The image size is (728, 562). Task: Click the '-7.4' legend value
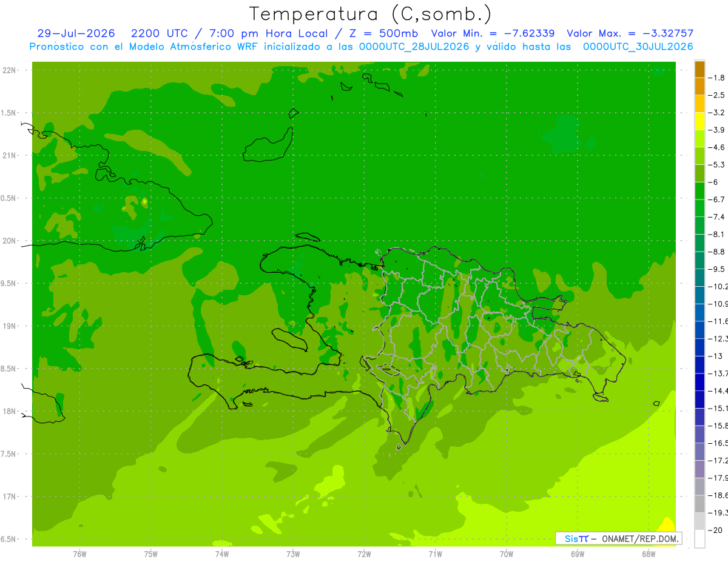[716, 217]
